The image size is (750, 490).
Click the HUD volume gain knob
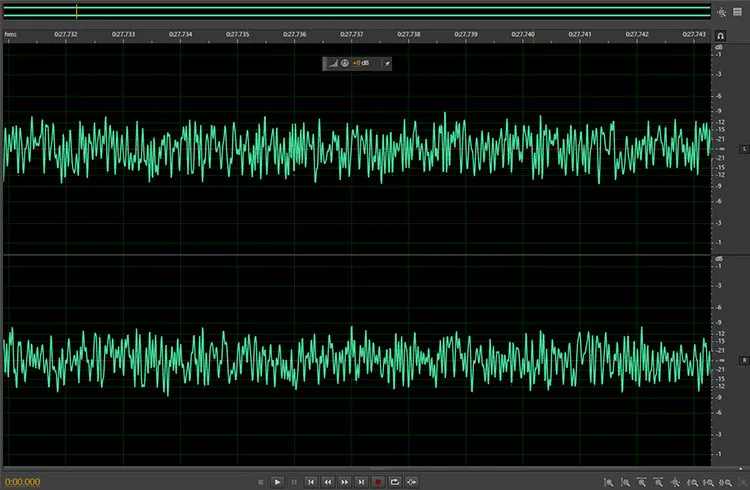point(343,63)
